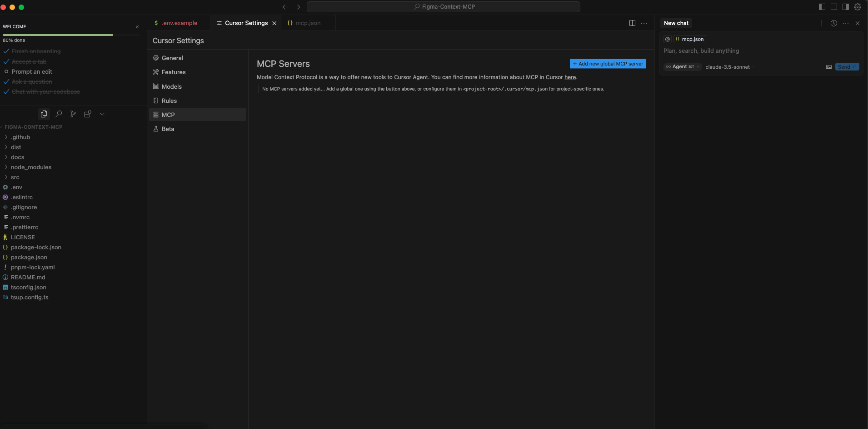Expand the node_modules folder
Image resolution: width=868 pixels, height=429 pixels.
pos(73,167)
